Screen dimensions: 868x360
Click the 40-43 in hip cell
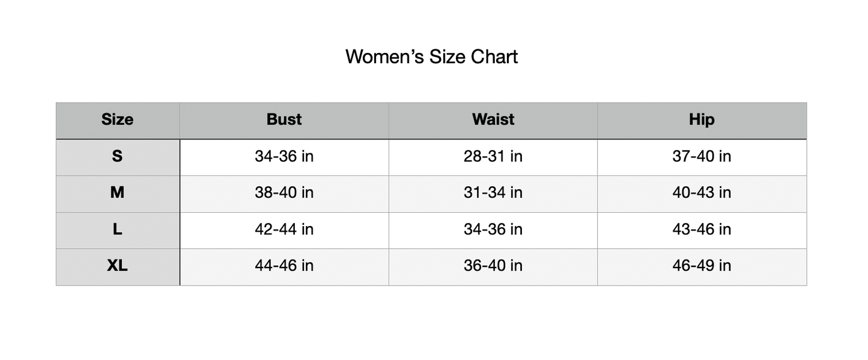click(702, 193)
